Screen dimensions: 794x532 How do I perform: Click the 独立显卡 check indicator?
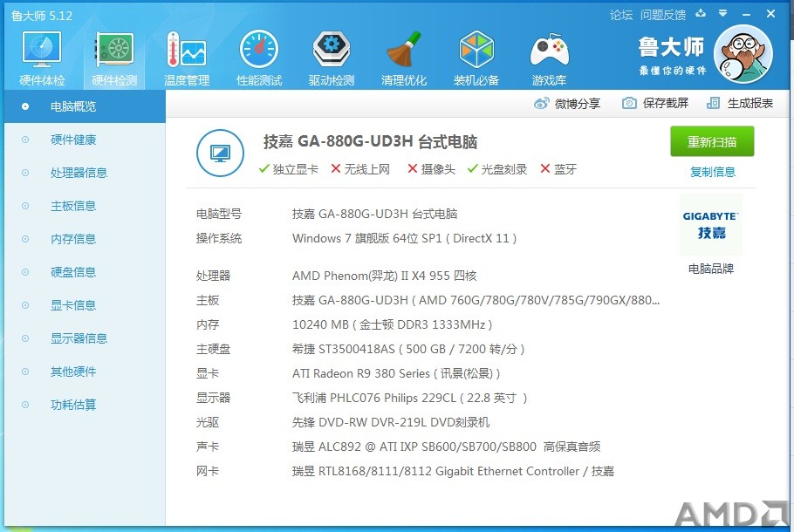288,169
